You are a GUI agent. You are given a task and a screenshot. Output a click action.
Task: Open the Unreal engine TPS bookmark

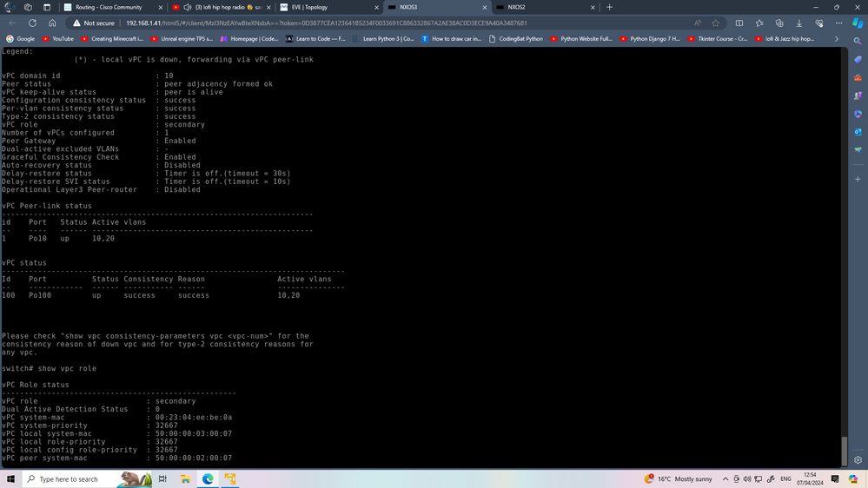182,39
